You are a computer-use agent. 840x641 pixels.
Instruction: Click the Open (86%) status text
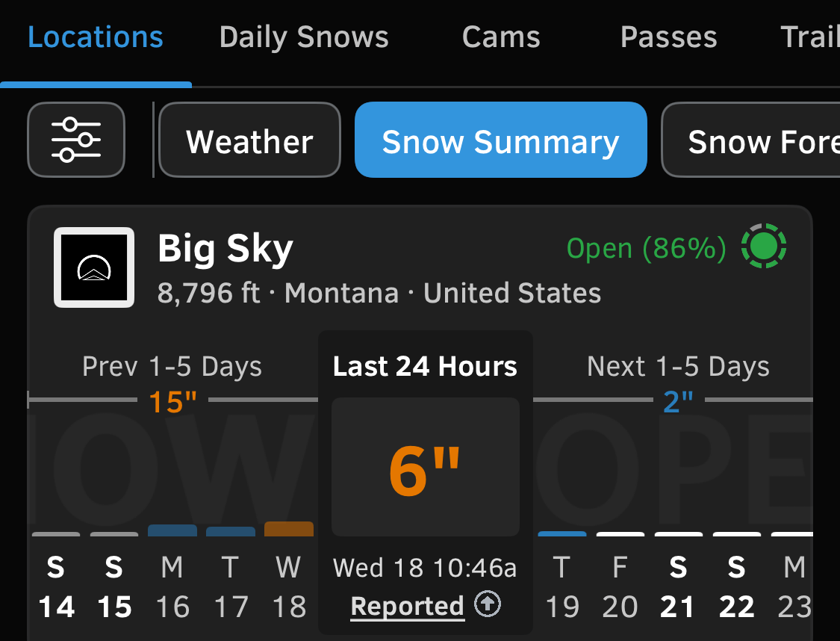click(x=647, y=248)
